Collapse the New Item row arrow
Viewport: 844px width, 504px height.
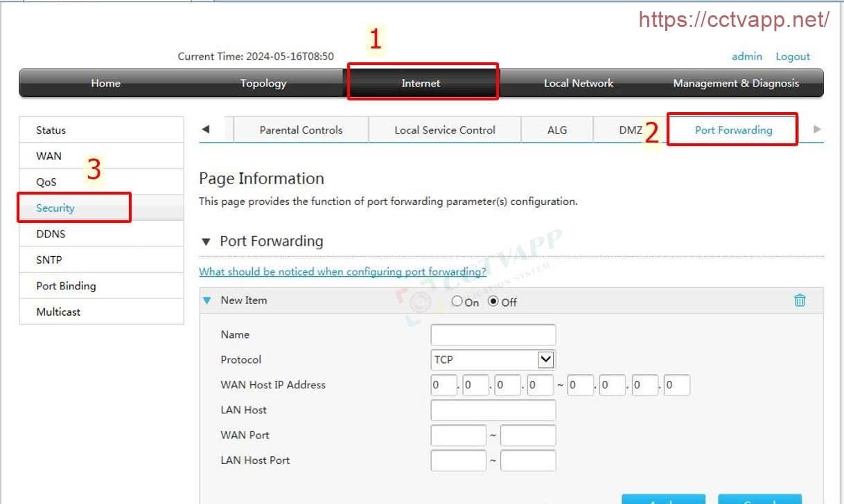click(206, 300)
